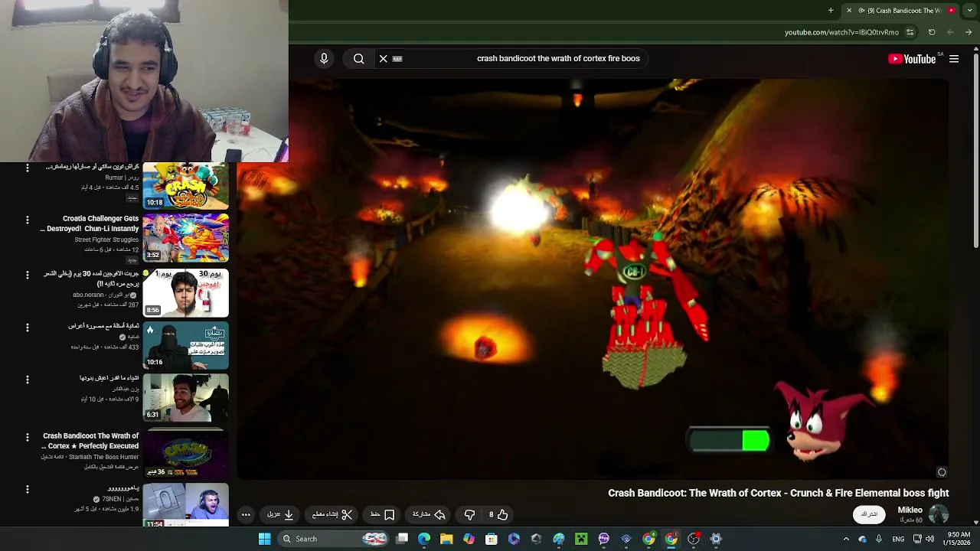The width and height of the screenshot is (980, 551).
Task: Open more actions ellipsis under the video
Action: tap(246, 514)
